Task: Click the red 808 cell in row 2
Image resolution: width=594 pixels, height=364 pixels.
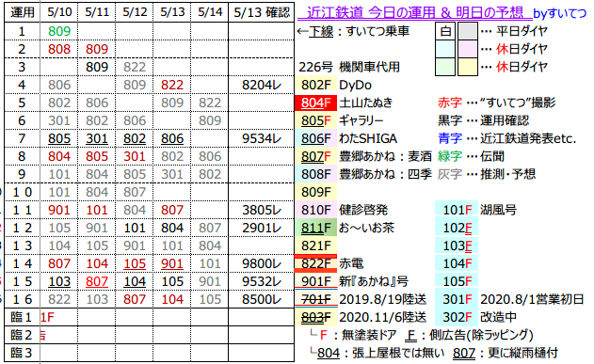Action: coord(59,49)
